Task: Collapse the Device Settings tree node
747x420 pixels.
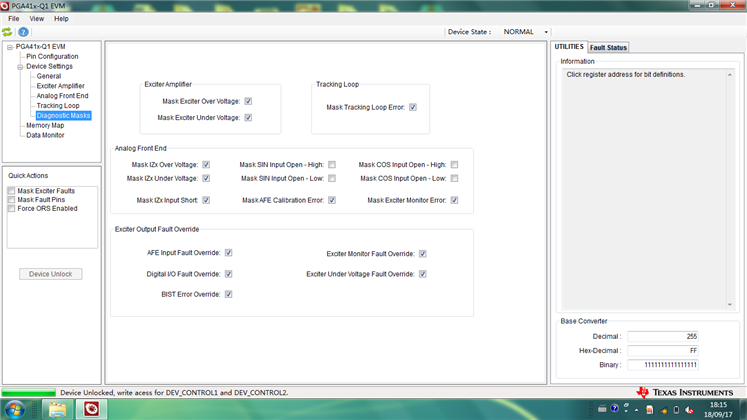Action: (20, 67)
